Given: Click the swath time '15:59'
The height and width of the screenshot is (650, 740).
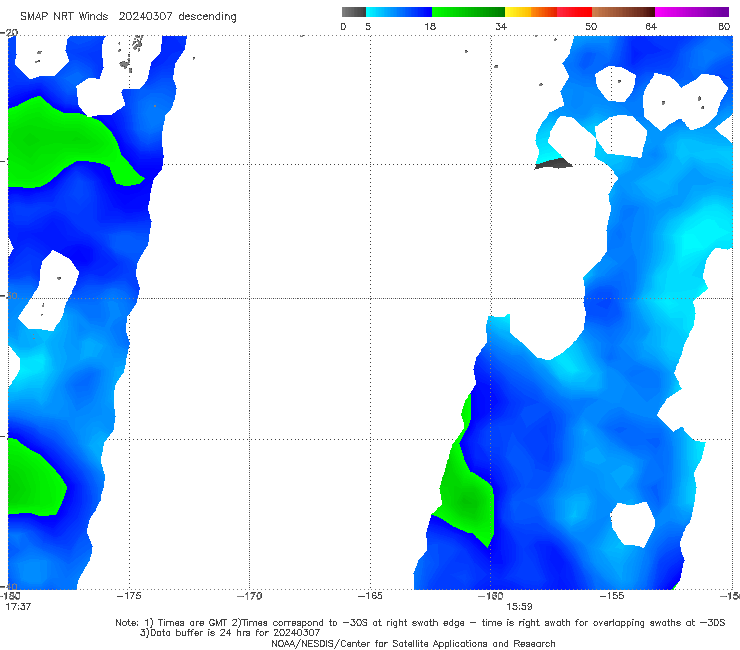Looking at the screenshot, I should (x=519, y=607).
